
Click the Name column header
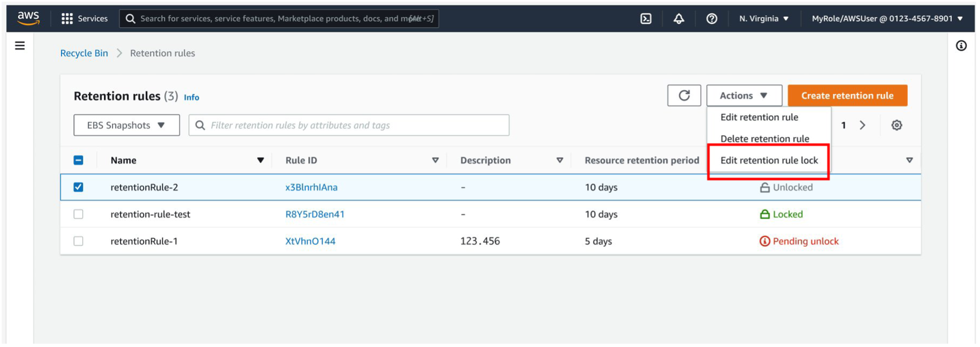[x=124, y=161]
